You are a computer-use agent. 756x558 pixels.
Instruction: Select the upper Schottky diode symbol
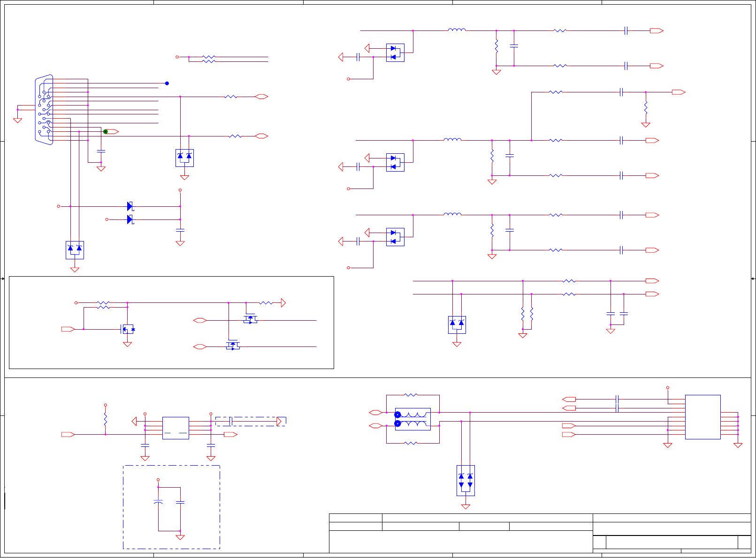(130, 206)
